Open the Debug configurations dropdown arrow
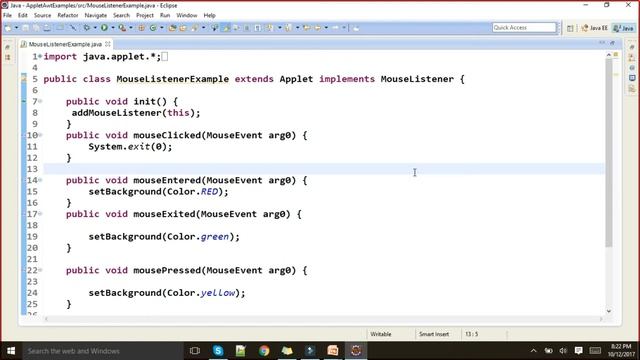Image resolution: width=640 pixels, height=360 pixels. (95, 28)
